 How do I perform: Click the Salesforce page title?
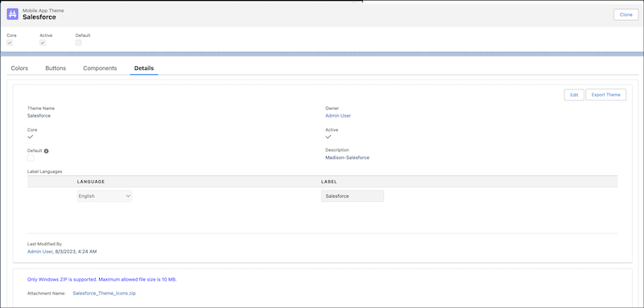tap(39, 17)
